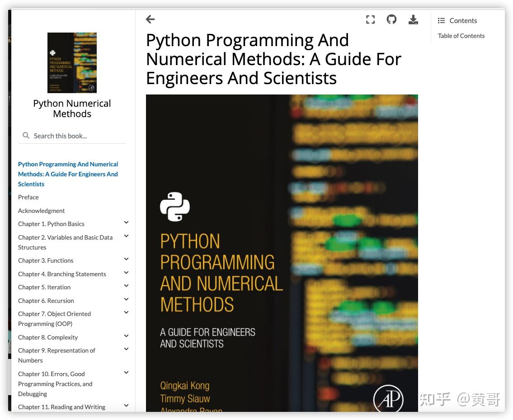This screenshot has height=420, width=513.
Task: Click Table of Contents link
Action: [x=461, y=36]
